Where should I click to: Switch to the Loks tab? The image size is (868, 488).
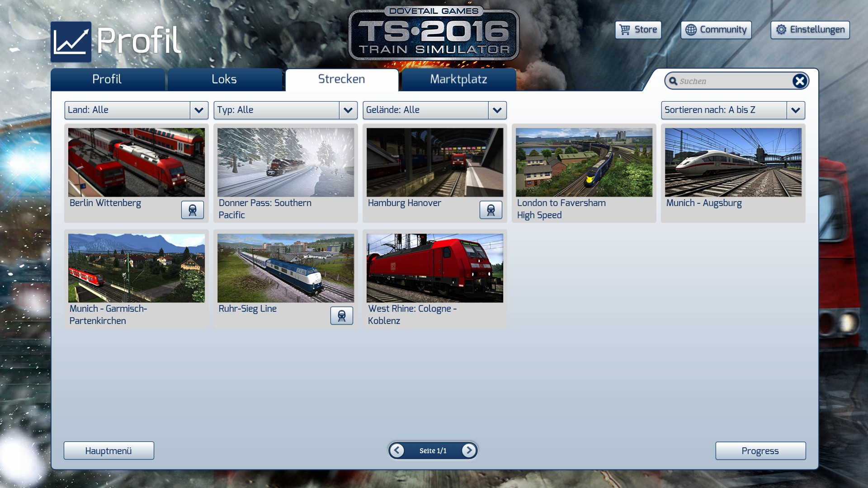click(x=224, y=80)
